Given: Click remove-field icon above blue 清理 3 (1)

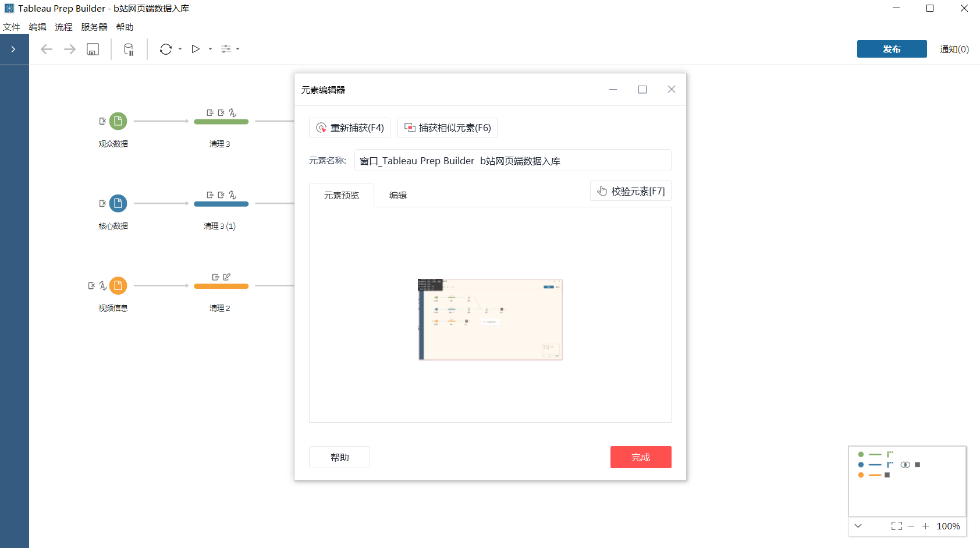Looking at the screenshot, I should [221, 195].
